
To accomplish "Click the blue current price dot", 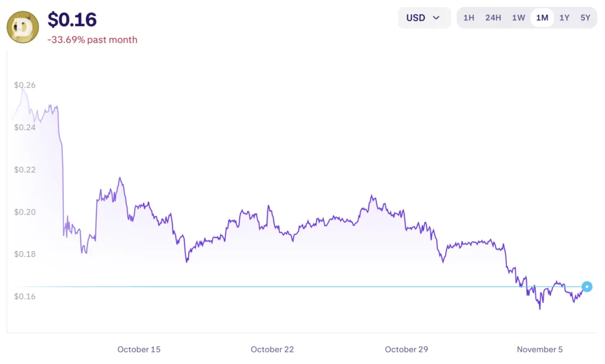I will [587, 287].
